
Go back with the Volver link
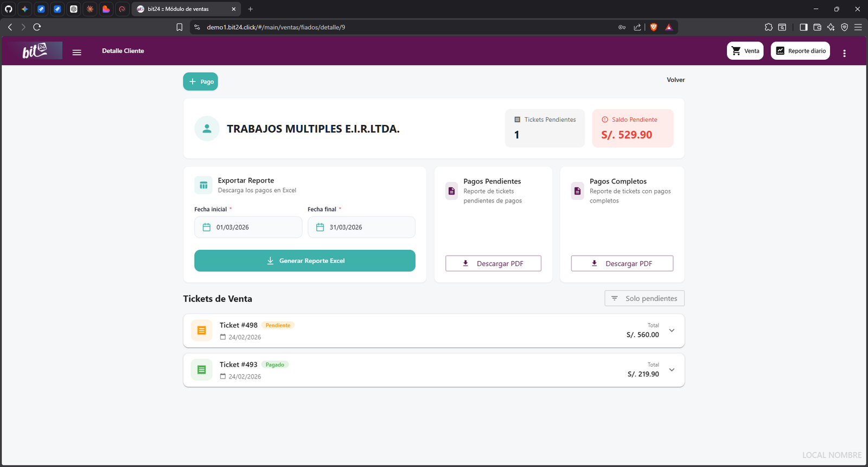tap(675, 80)
